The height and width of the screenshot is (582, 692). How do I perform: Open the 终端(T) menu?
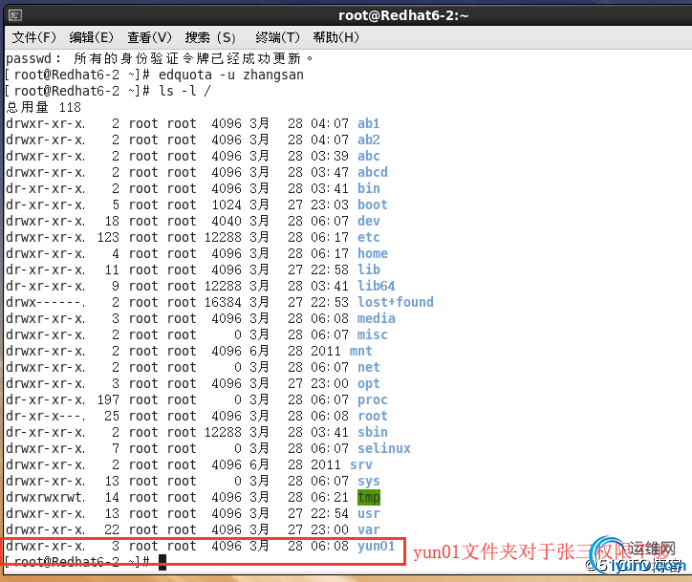(278, 38)
